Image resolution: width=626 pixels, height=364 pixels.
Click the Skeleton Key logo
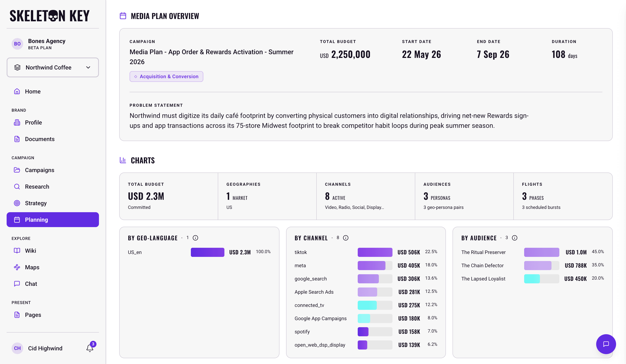(x=50, y=16)
